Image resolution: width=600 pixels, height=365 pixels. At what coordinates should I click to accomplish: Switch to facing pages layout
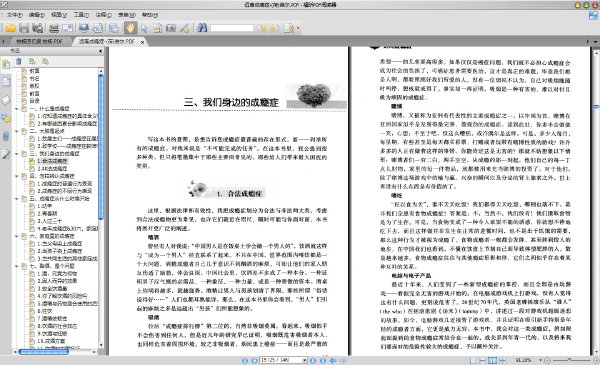pyautogui.click(x=492, y=360)
